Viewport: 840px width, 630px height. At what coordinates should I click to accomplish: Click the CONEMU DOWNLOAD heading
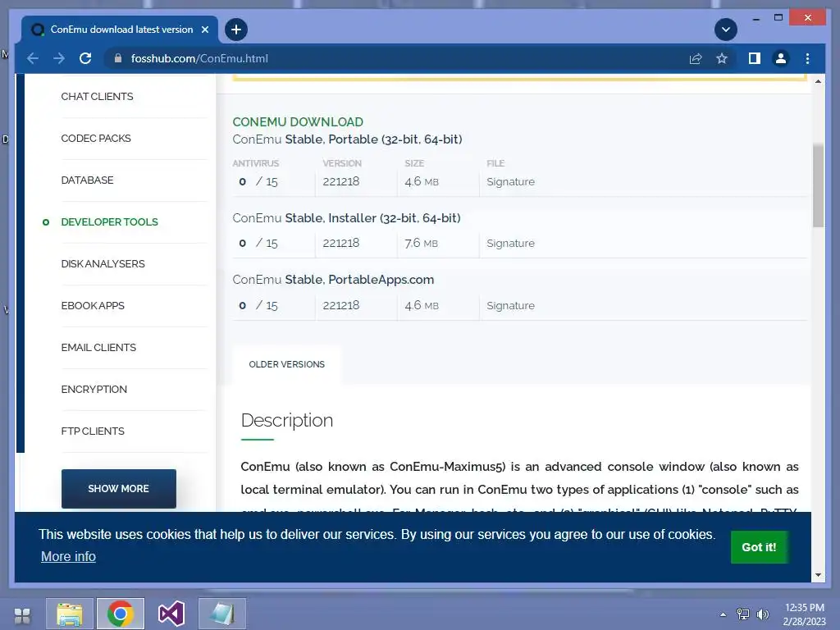pos(298,122)
